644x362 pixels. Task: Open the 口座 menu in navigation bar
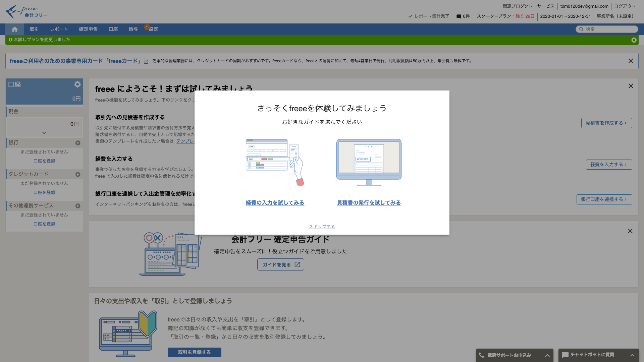pos(113,29)
